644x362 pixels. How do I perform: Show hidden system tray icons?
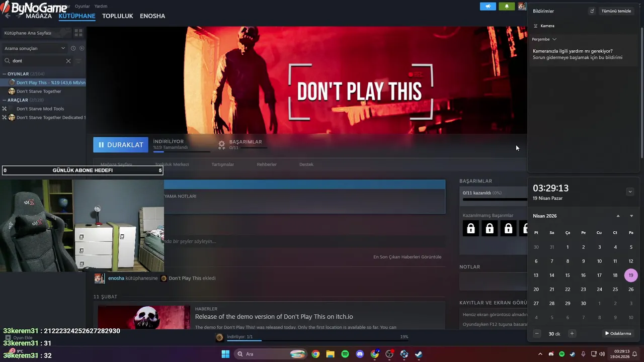coord(540,354)
